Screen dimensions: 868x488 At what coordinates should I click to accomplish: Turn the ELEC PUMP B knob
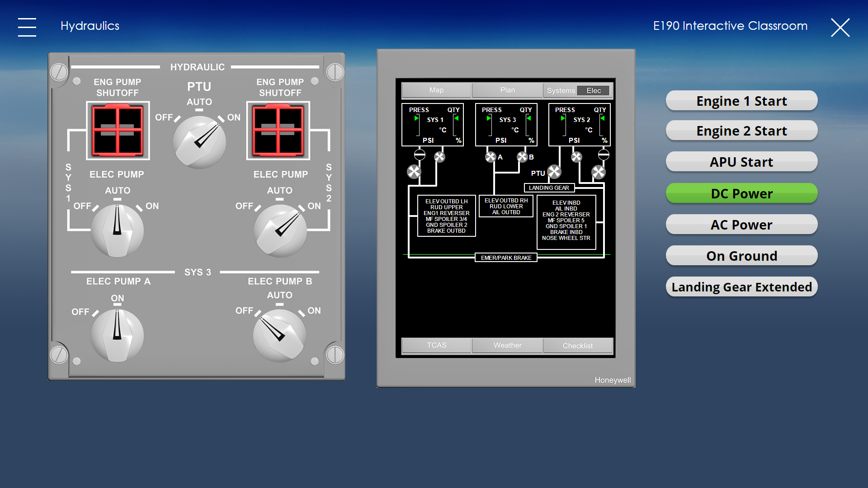(280, 335)
